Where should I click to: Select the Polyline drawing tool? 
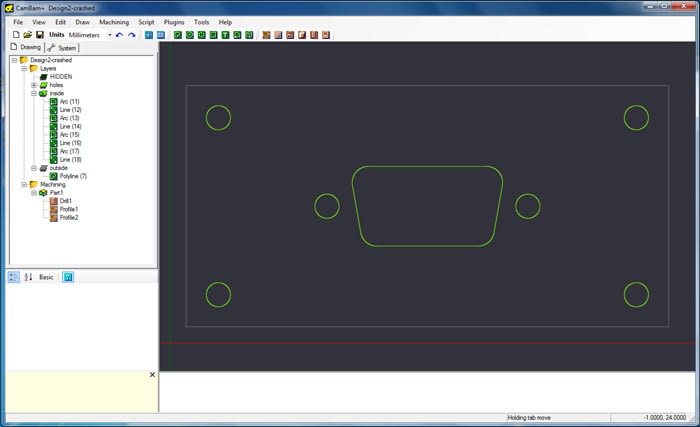coord(178,35)
